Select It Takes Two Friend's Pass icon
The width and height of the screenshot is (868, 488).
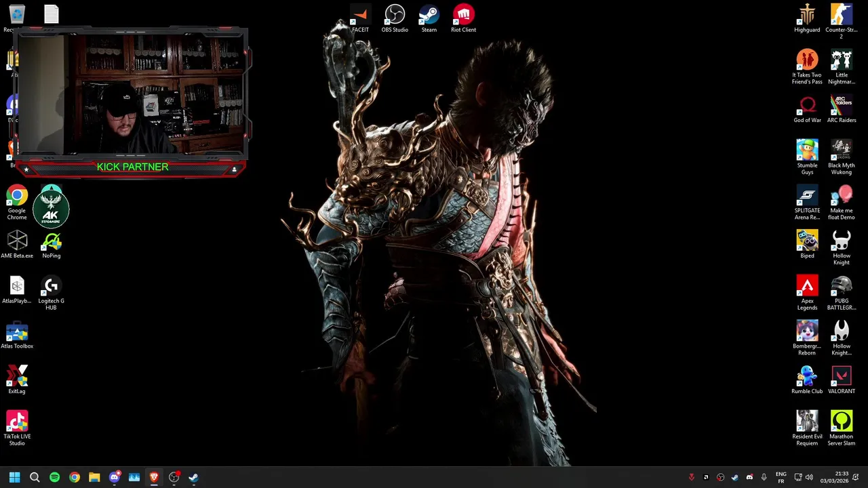pyautogui.click(x=807, y=67)
